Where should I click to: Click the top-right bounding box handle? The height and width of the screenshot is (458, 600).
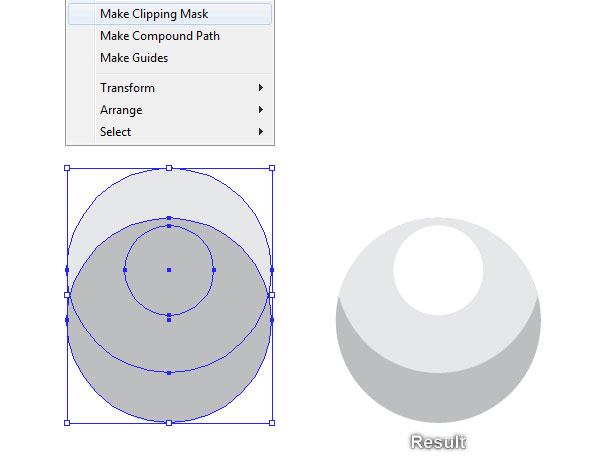pyautogui.click(x=272, y=168)
